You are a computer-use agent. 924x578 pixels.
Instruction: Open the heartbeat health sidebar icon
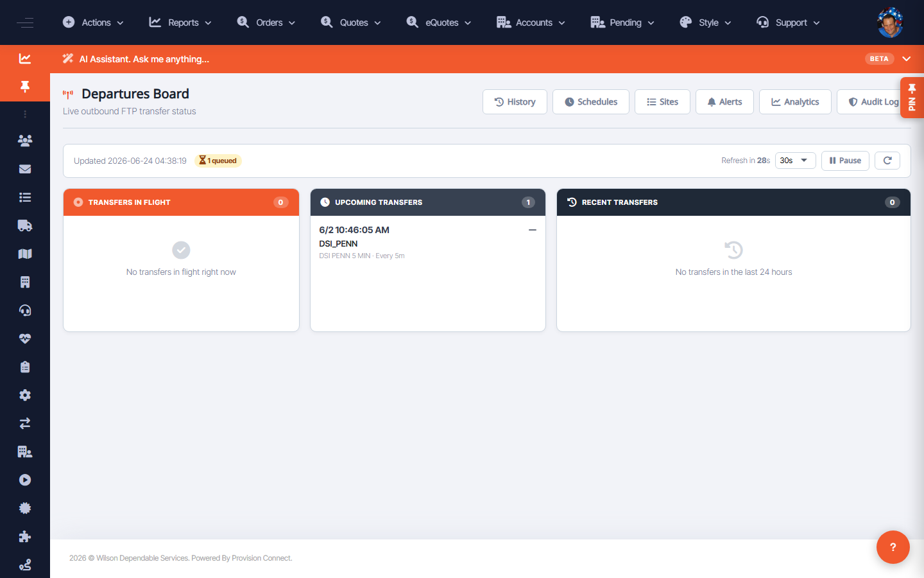point(25,338)
